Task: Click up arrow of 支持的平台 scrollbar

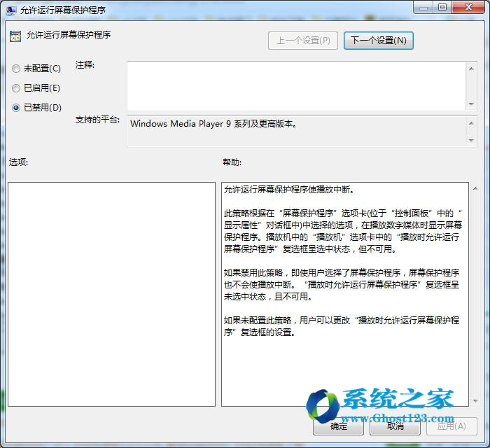Action: click(471, 122)
